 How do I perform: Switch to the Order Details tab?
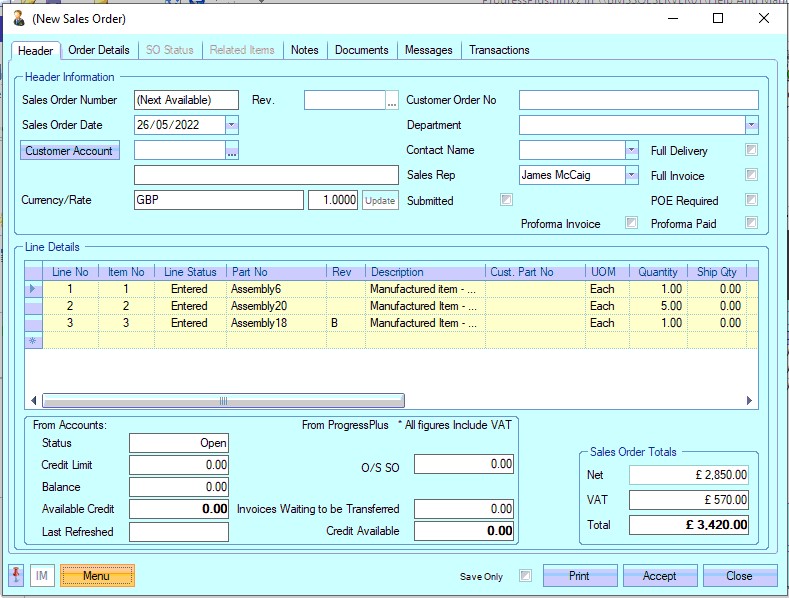click(98, 50)
